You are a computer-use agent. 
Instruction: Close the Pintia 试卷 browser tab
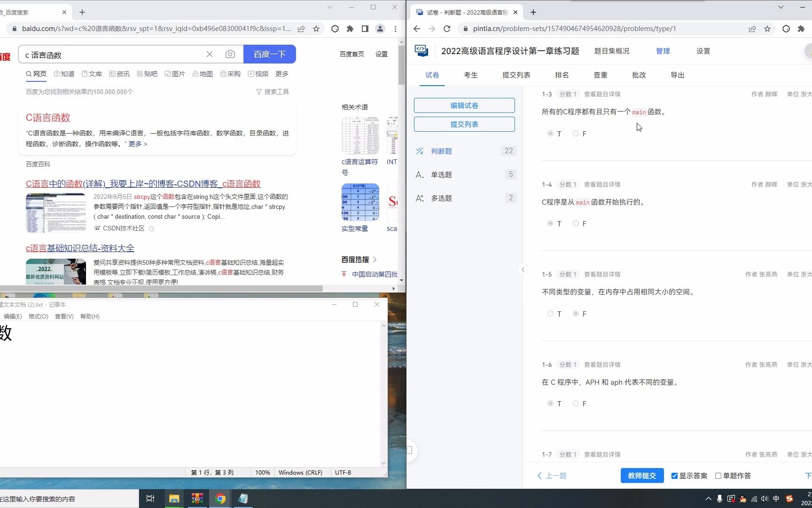click(x=515, y=12)
